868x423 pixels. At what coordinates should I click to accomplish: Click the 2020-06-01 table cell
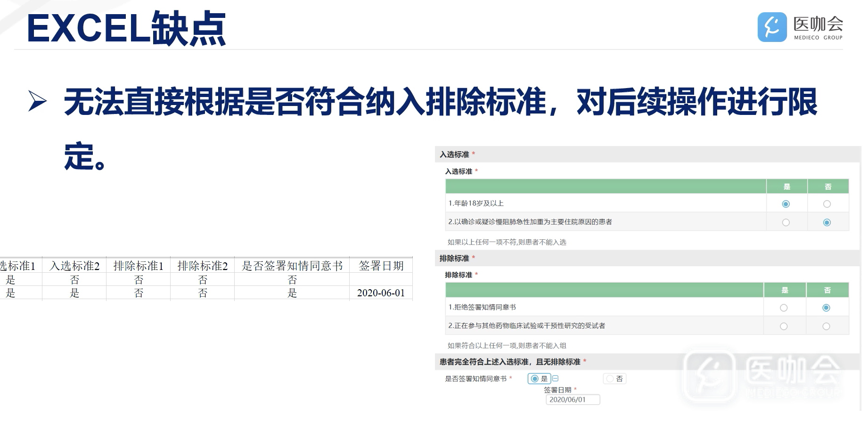(381, 293)
